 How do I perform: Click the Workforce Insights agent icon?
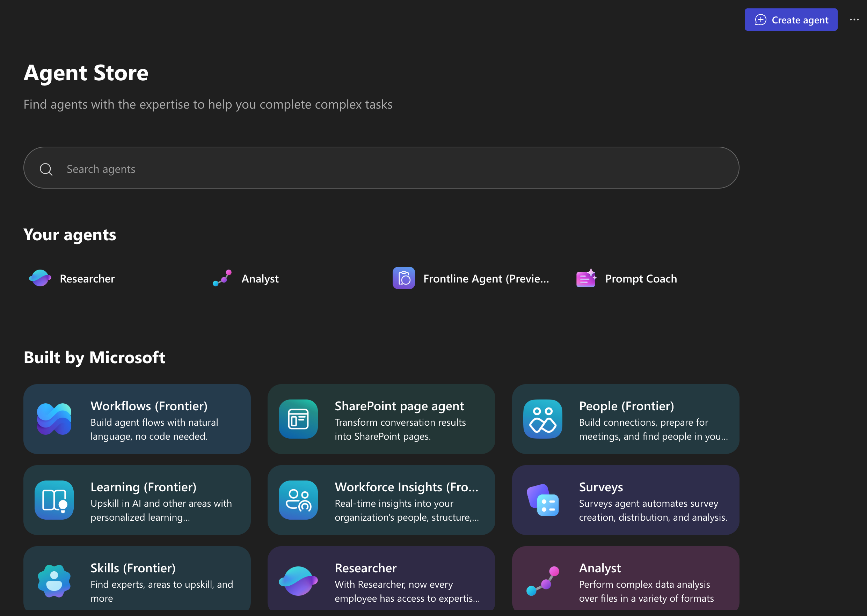tap(298, 500)
